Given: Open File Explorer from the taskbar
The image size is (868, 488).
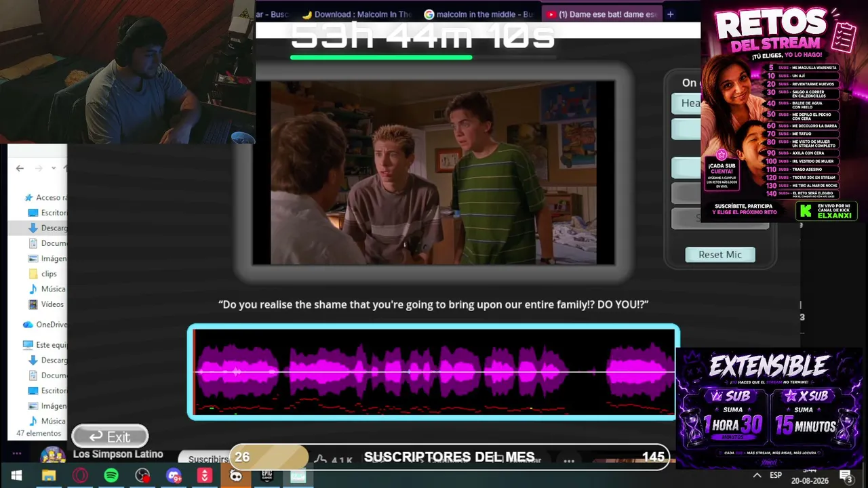Looking at the screenshot, I should tap(48, 476).
